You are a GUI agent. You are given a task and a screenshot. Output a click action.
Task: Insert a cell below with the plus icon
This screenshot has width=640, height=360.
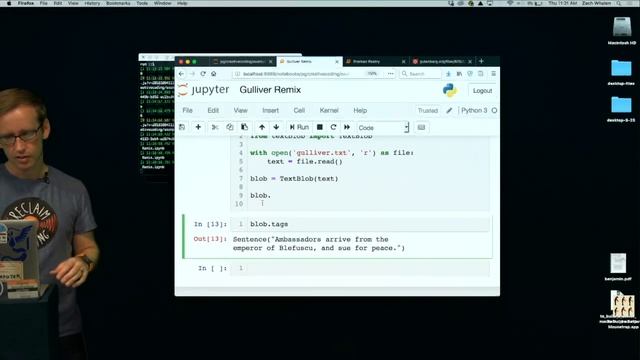pos(198,127)
